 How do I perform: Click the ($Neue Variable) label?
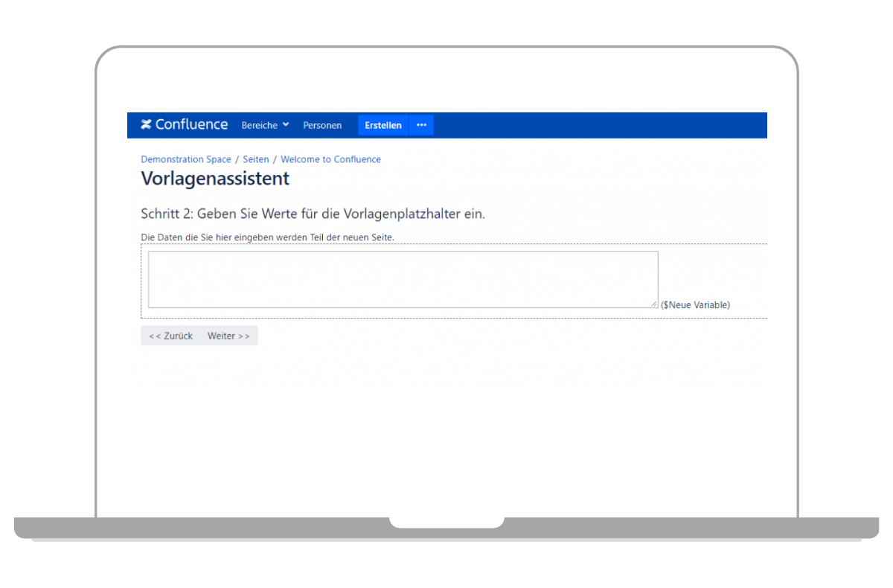click(x=695, y=304)
